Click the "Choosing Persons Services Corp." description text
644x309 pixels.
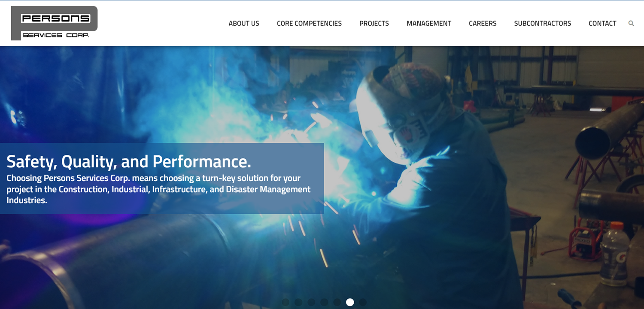(158, 189)
